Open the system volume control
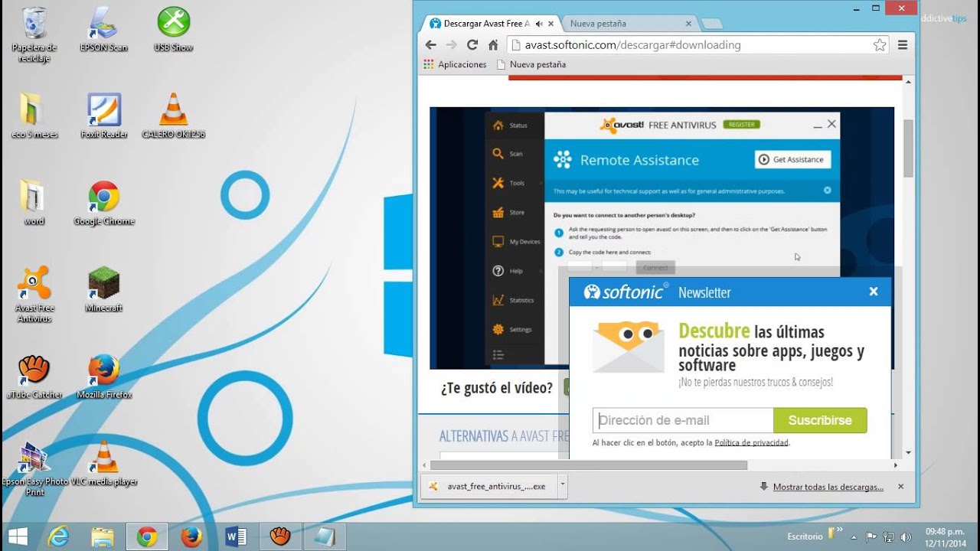Screen dimensions: 980x551 906,537
